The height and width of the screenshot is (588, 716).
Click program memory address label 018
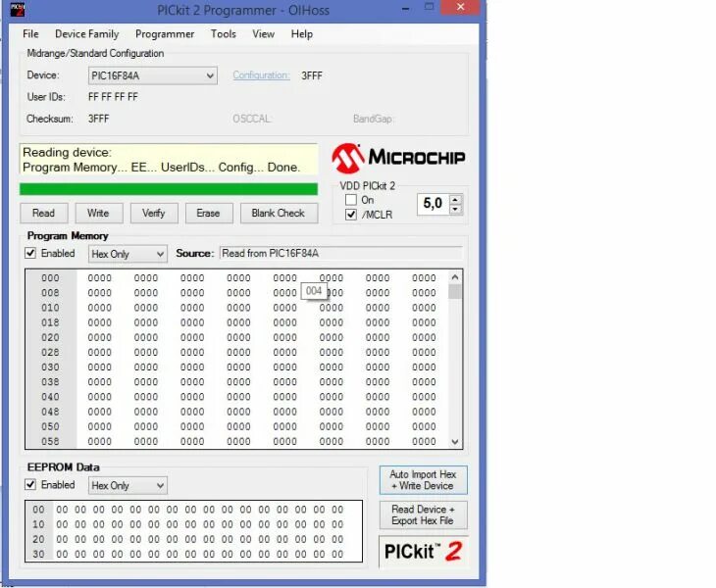[50, 322]
